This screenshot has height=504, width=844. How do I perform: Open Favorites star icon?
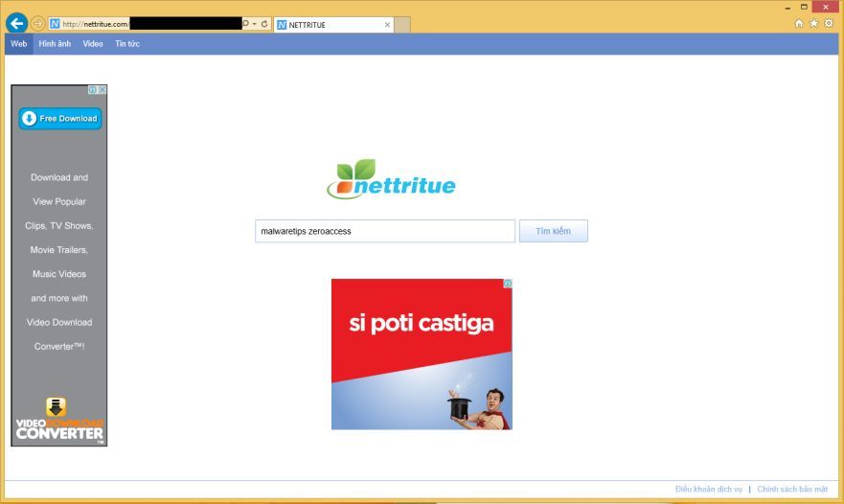(814, 23)
